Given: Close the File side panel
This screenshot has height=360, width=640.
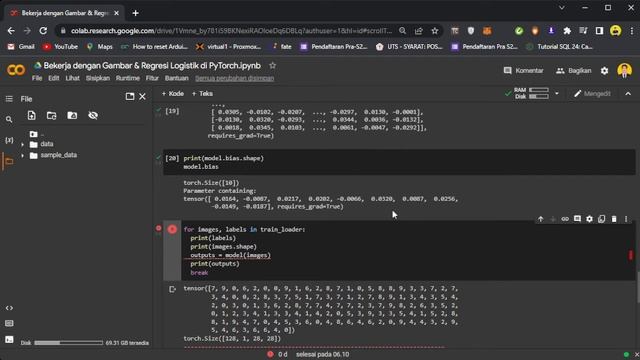Looking at the screenshot, I should [142, 96].
